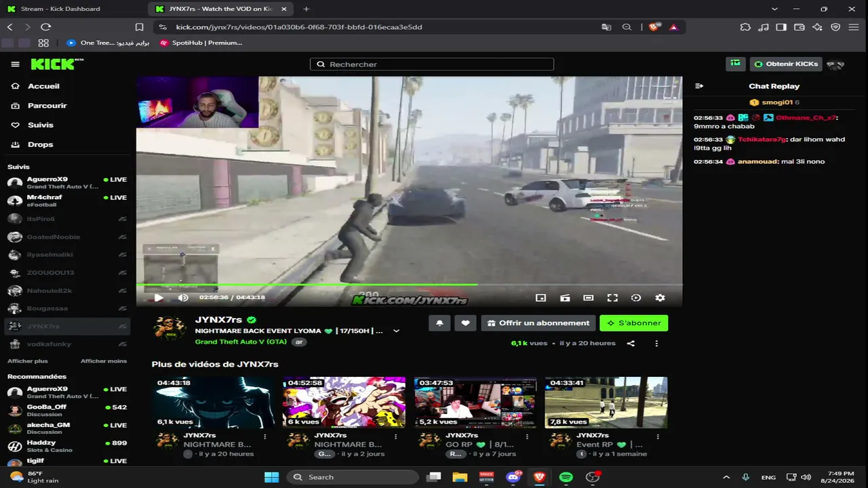
Task: Open Mr4chraf followed channel
Action: 67,201
